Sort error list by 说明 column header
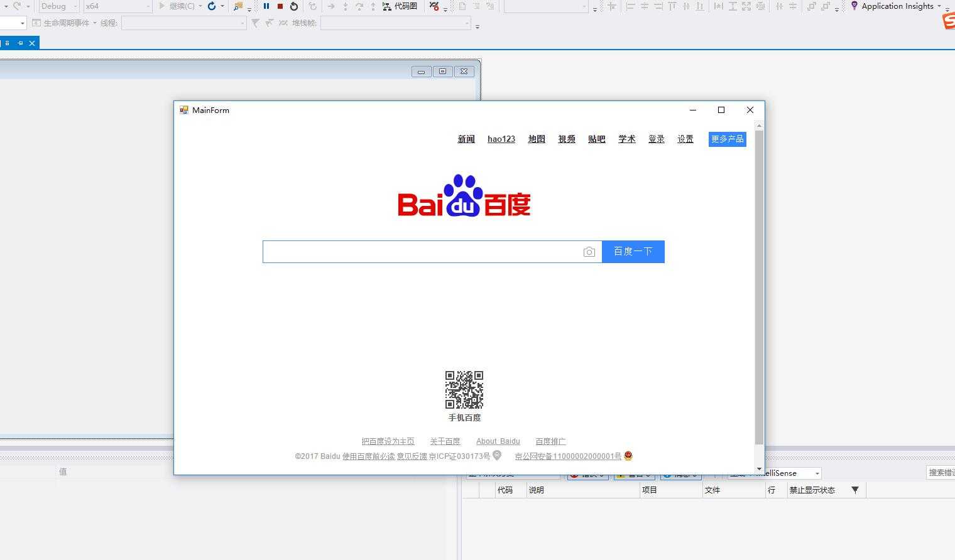 coord(583,490)
